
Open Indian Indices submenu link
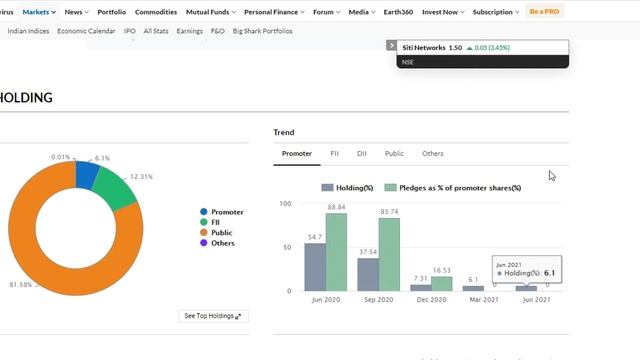point(28,31)
